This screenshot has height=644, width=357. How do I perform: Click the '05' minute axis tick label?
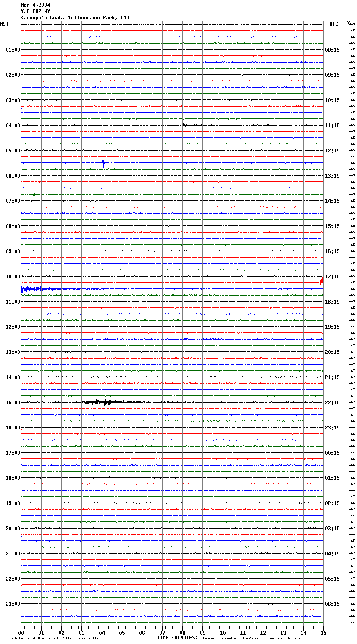122,633
